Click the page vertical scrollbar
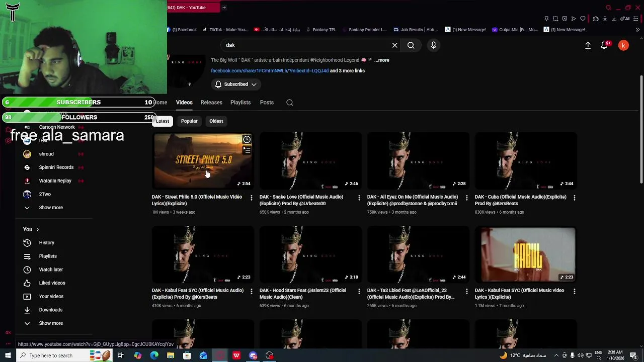Screen dimensions: 644x362 pos(641,129)
